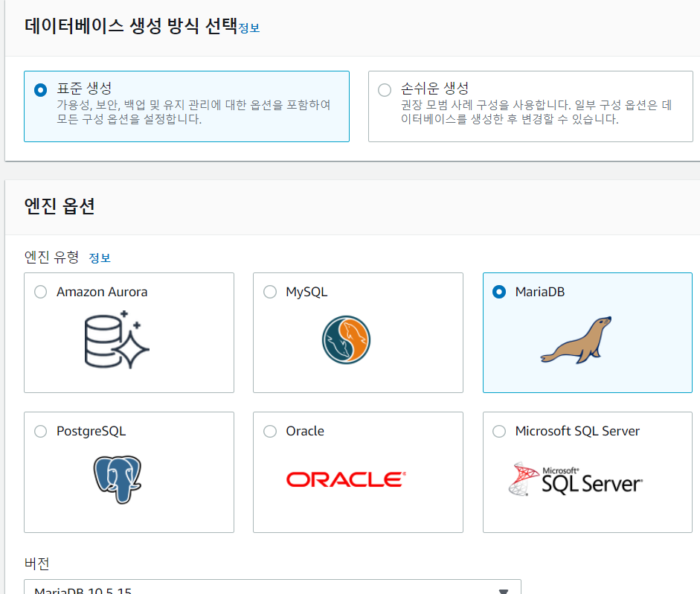Click the PostgreSQL elephant logo
700x594 pixels.
coord(118,479)
